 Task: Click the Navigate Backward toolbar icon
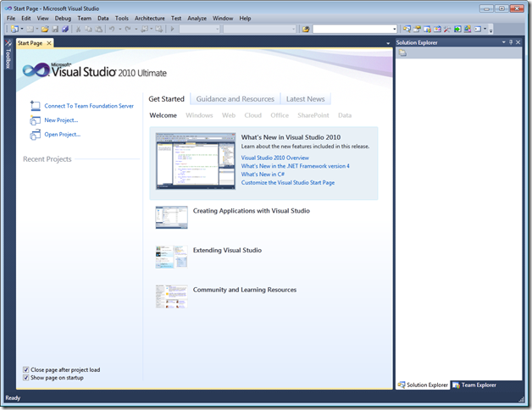click(145, 29)
